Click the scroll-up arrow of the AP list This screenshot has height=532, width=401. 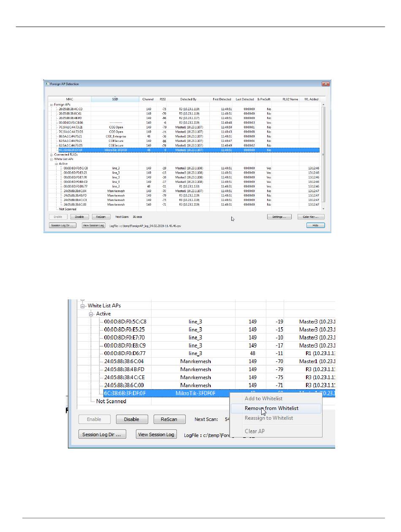pos(324,104)
